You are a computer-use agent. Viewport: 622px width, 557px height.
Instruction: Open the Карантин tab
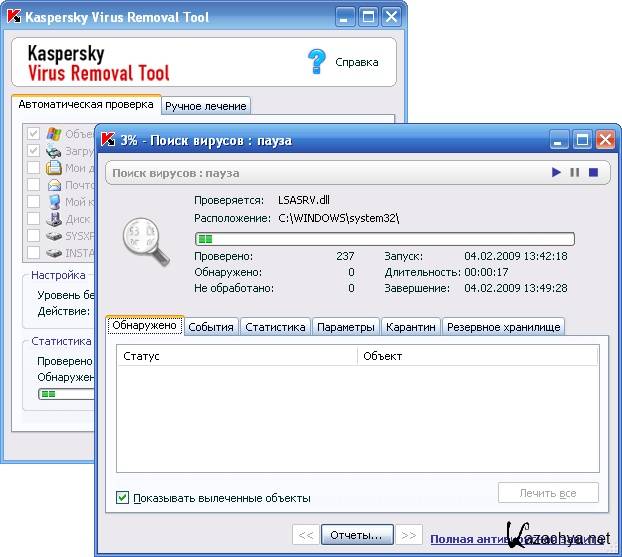click(x=410, y=327)
